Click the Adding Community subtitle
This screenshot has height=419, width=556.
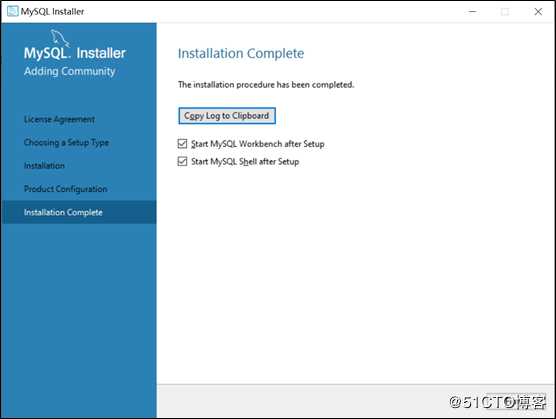(70, 71)
